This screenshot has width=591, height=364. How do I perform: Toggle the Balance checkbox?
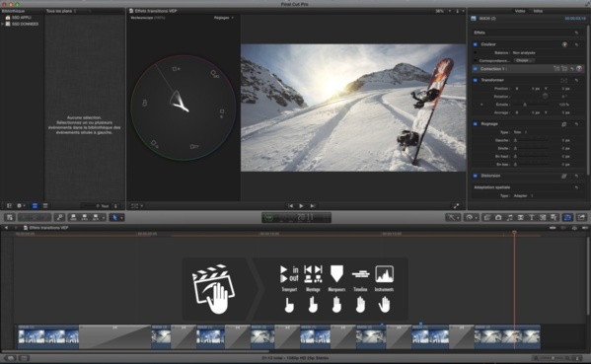[x=476, y=52]
